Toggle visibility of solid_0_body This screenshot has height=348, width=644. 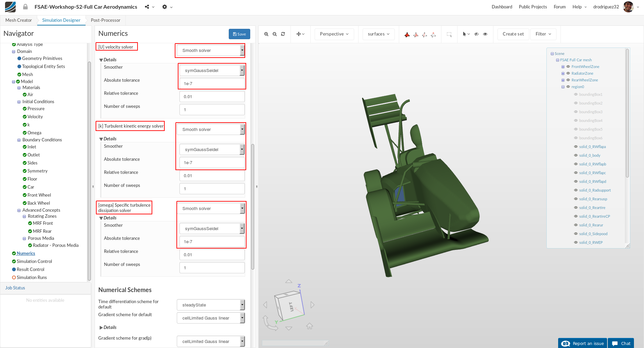576,155
